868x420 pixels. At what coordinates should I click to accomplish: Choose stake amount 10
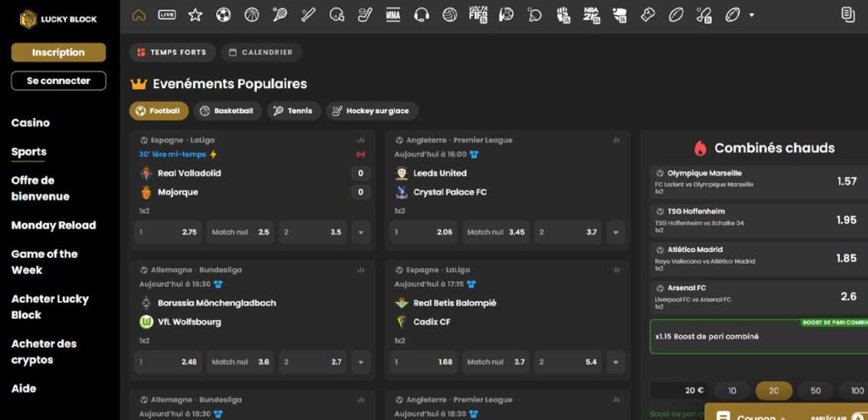click(x=732, y=390)
